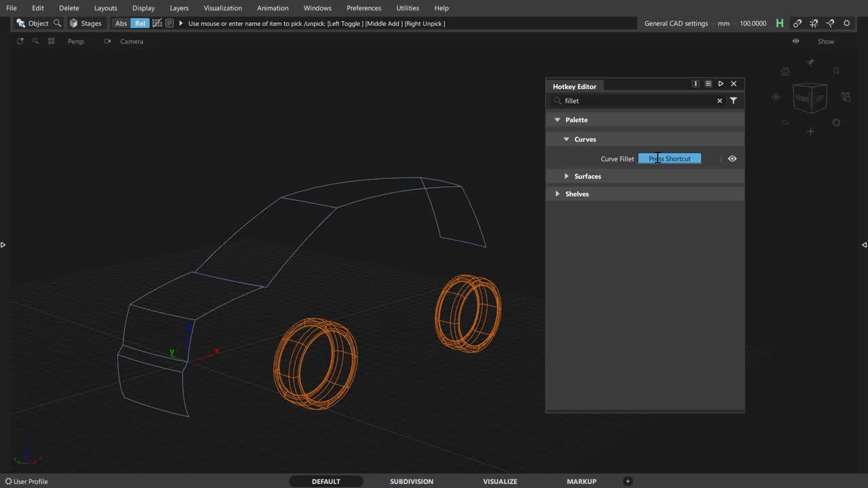Open the settings gear in the top toolbar
Image resolution: width=868 pixels, height=488 pixels.
(x=846, y=23)
